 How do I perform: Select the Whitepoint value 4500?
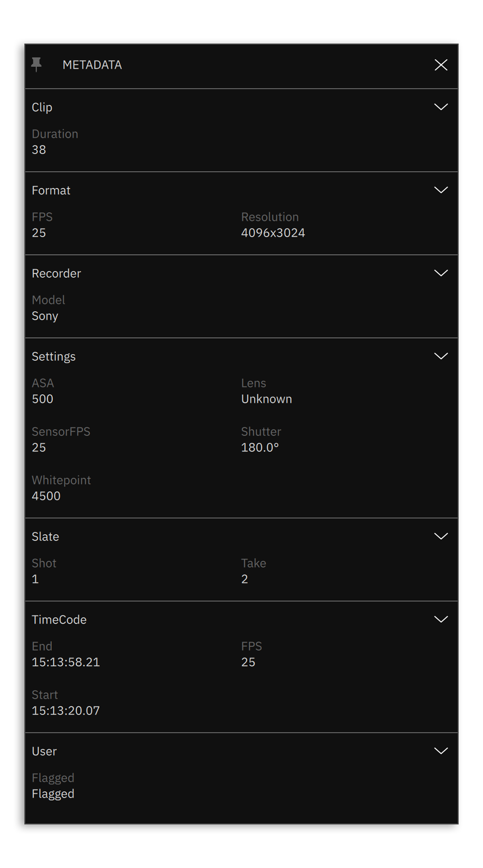coord(46,496)
